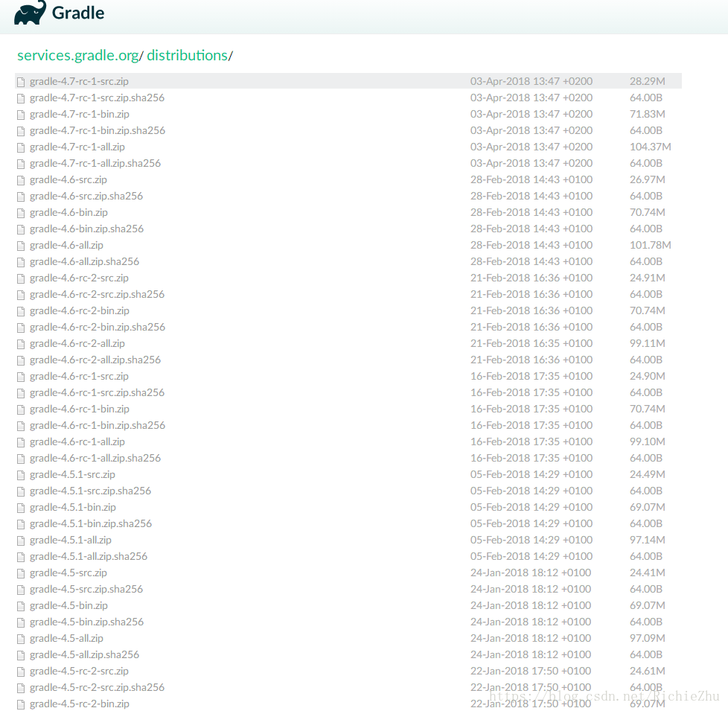The height and width of the screenshot is (711, 728).
Task: Download gradle-4.5.1-src.zip
Action: (x=72, y=474)
